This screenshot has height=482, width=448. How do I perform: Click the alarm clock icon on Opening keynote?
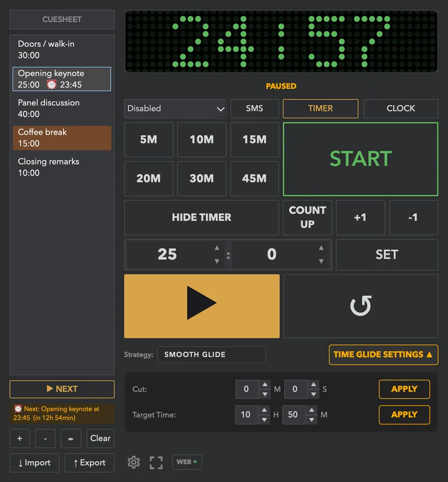pyautogui.click(x=52, y=84)
